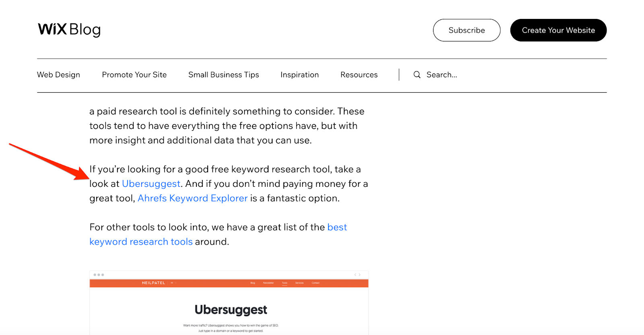Click the Ubersuggest screenshot image
This screenshot has height=335, width=644.
[229, 303]
